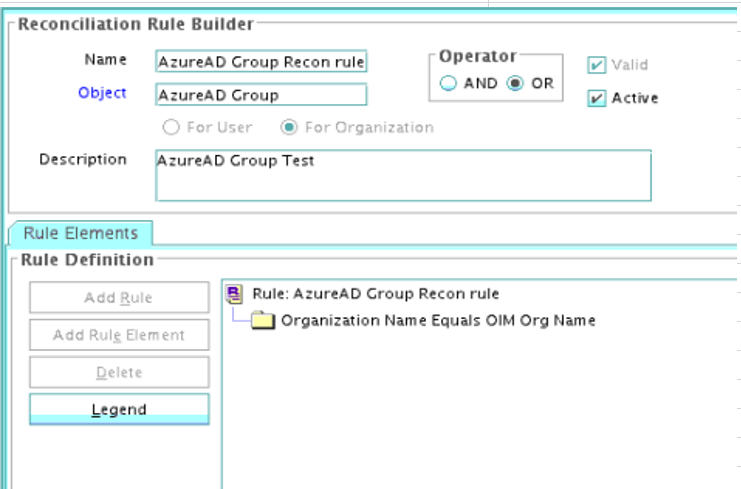Click the rule icon beside AzureAD Group Recon rule
Screen dimensions: 741x489
coord(234,294)
